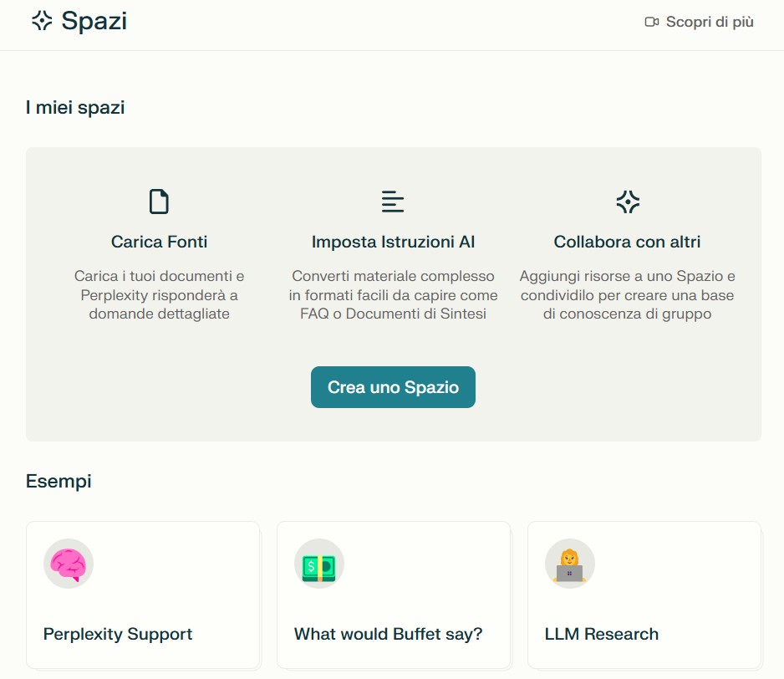Click the dollar bill icon on Buffet card
This screenshot has height=679, width=784.
tap(318, 563)
